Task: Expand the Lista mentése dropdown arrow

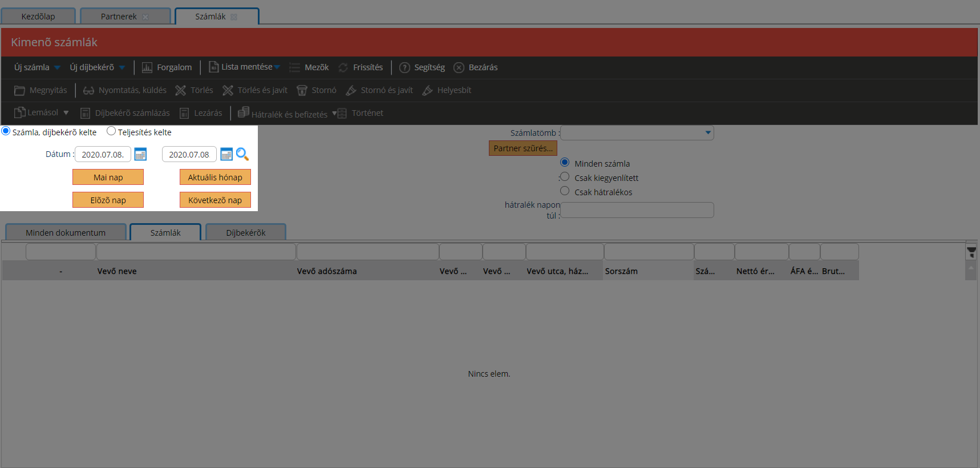Action: pos(277,67)
